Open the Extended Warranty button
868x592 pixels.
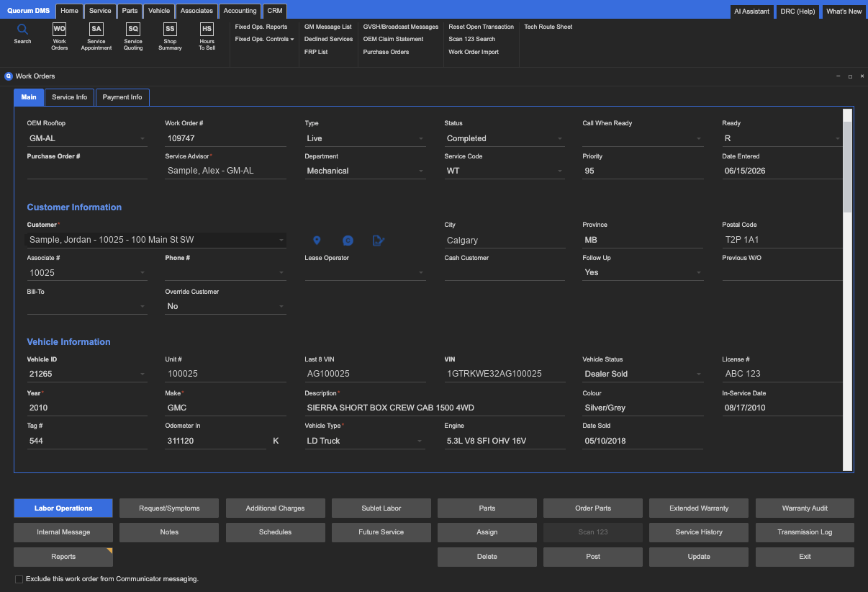point(699,508)
